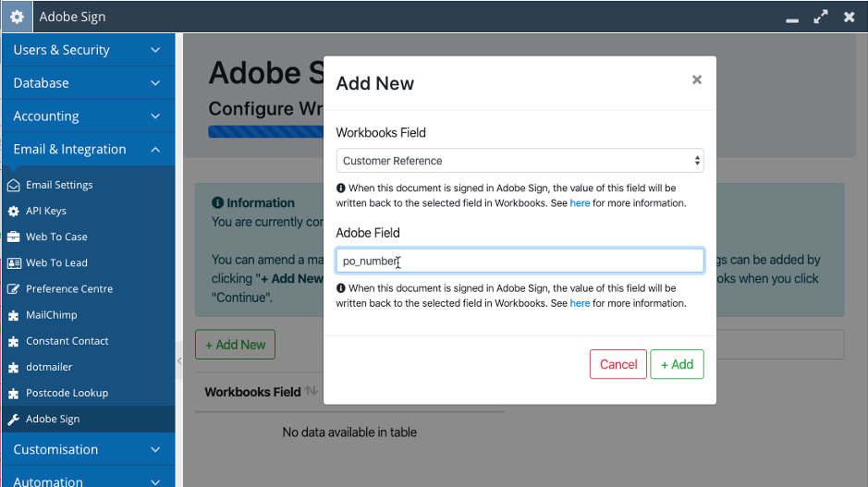868x487 pixels.
Task: Click the Email Settings envelope icon
Action: coord(13,186)
